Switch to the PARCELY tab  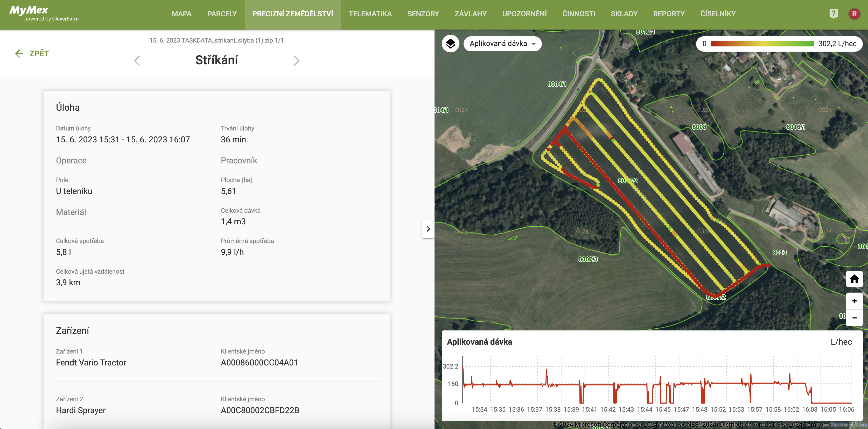tap(222, 14)
